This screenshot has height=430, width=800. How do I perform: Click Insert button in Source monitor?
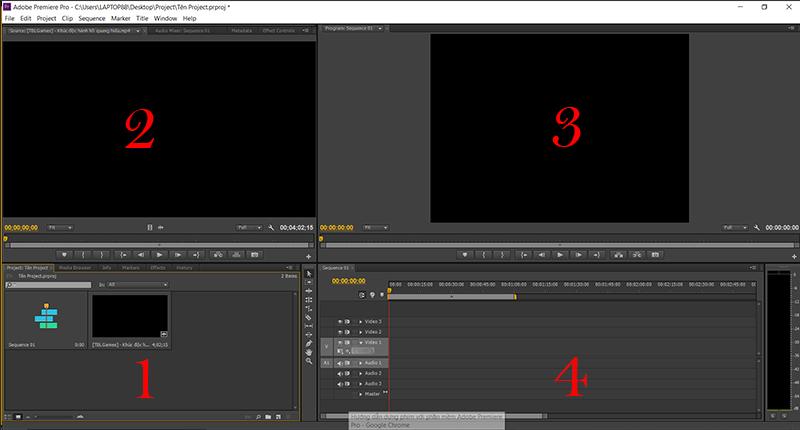coord(218,255)
